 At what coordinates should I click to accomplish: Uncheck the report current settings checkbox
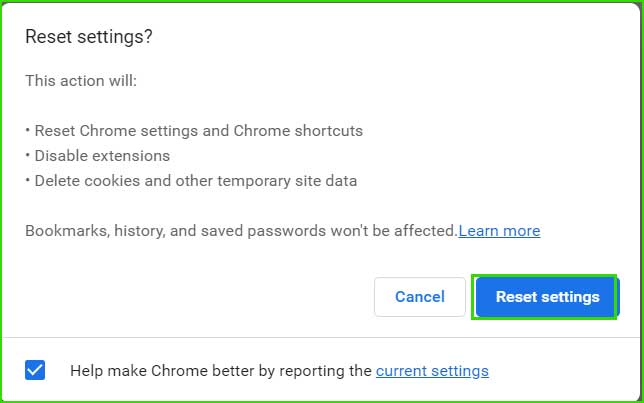pyautogui.click(x=35, y=370)
